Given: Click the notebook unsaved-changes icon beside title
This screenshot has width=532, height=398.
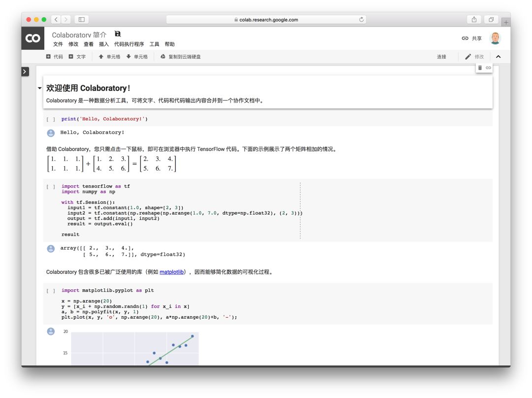Looking at the screenshot, I should pos(118,34).
